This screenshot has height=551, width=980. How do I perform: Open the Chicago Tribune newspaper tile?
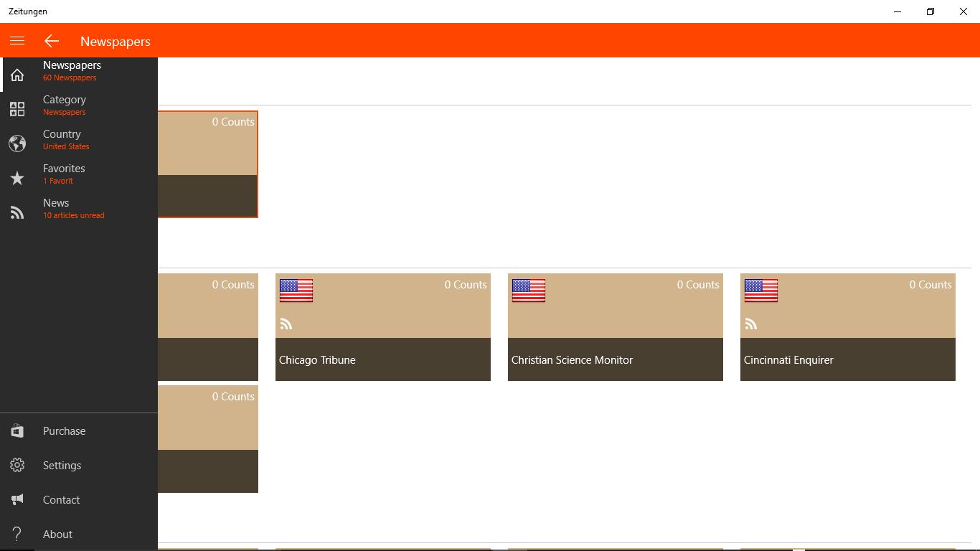click(383, 327)
